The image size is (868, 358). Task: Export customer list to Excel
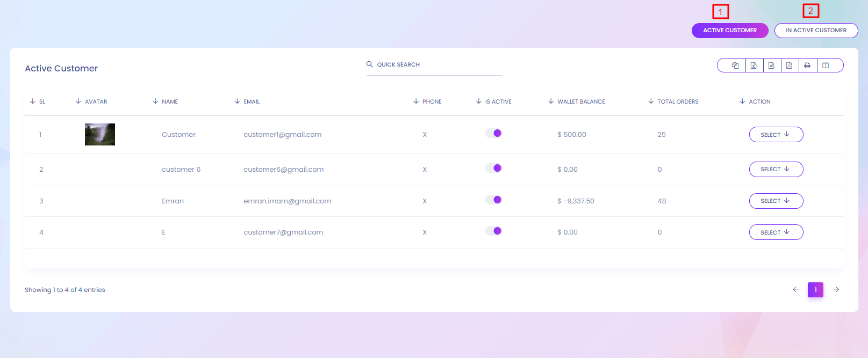pyautogui.click(x=754, y=65)
